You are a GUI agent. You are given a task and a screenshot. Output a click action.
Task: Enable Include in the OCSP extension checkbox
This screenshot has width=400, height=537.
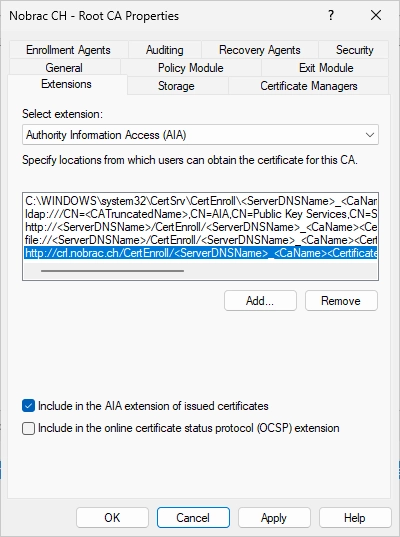click(x=28, y=428)
